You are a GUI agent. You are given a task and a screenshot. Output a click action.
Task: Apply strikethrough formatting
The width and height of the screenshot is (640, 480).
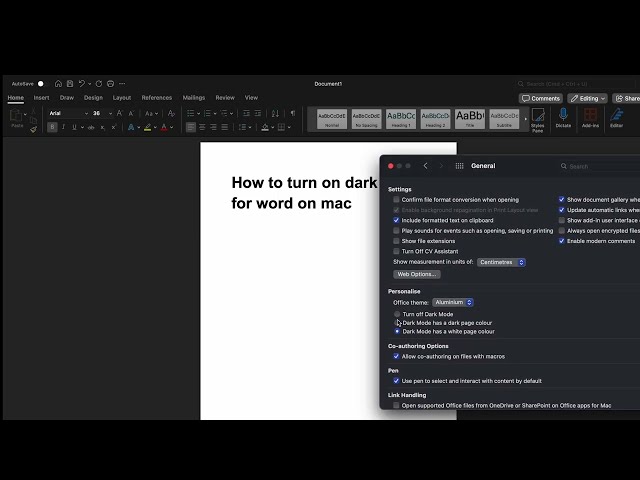[x=91, y=128]
